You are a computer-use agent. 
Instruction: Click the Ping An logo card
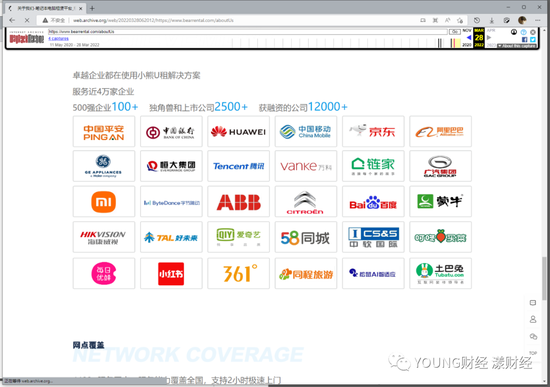pos(104,132)
